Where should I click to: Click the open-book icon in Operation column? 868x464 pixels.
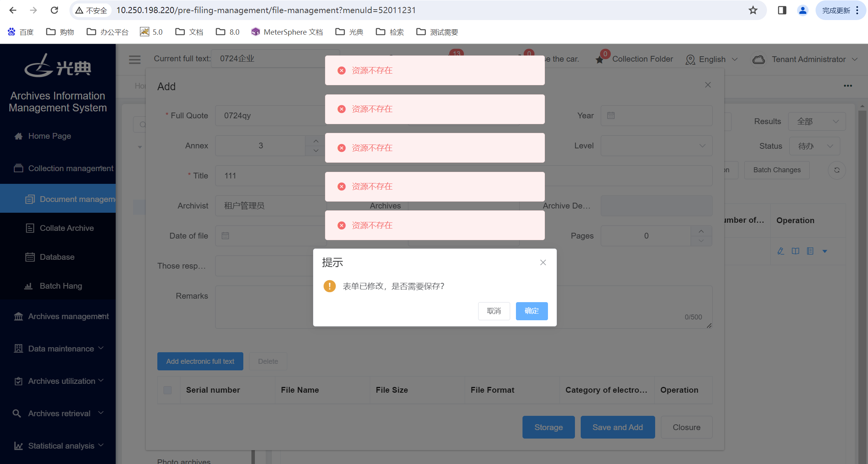(x=796, y=251)
